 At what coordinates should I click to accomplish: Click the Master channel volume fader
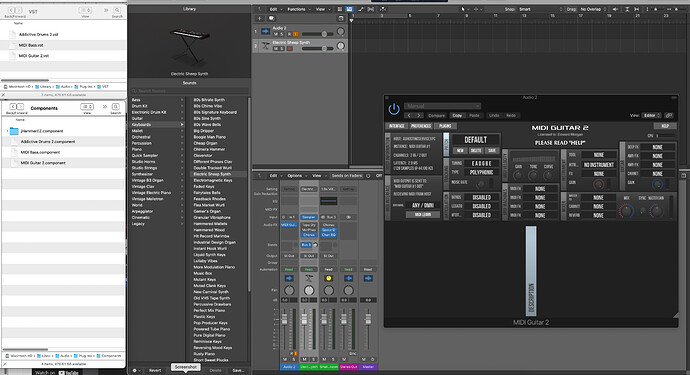368,318
